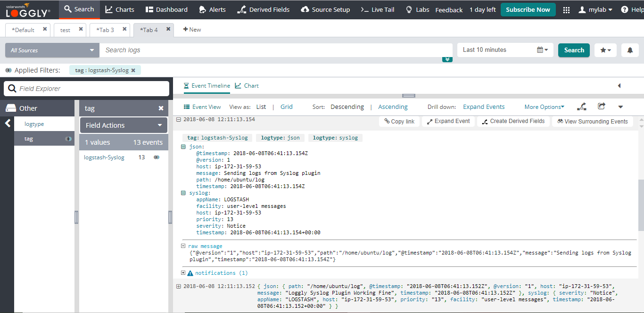The image size is (644, 313).
Task: Click the share/export icon in event toolbar
Action: point(601,107)
